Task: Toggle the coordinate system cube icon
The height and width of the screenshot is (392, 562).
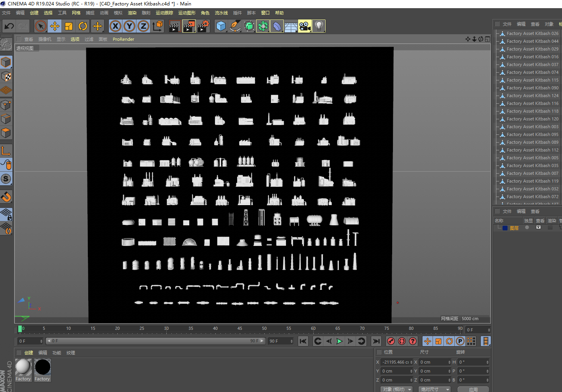Action: pyautogui.click(x=157, y=26)
